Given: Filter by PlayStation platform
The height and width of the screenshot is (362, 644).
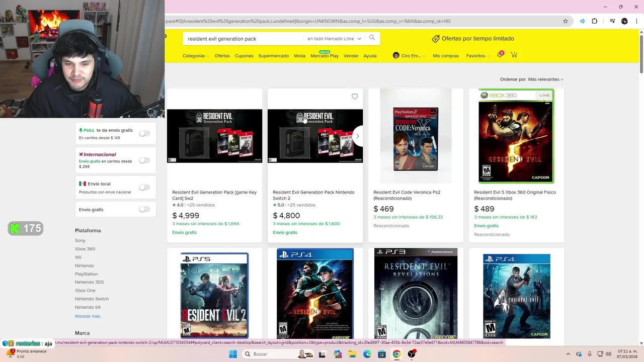Looking at the screenshot, I should tap(86, 274).
